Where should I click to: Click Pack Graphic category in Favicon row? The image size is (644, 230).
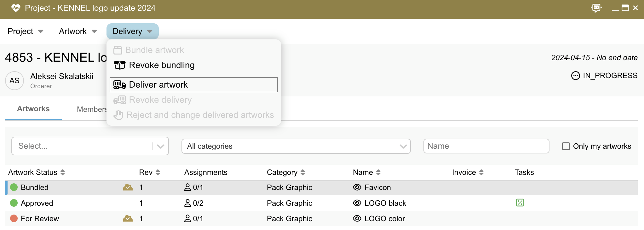290,187
